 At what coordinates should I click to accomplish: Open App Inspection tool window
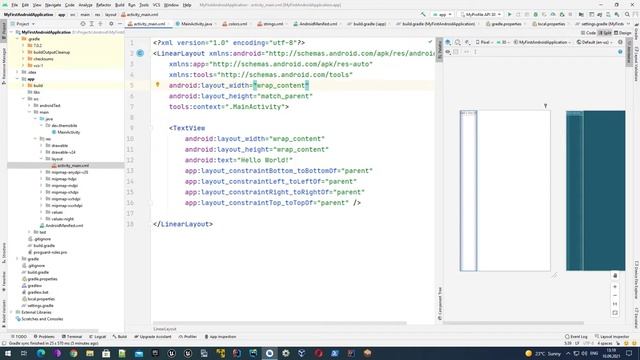point(220,337)
